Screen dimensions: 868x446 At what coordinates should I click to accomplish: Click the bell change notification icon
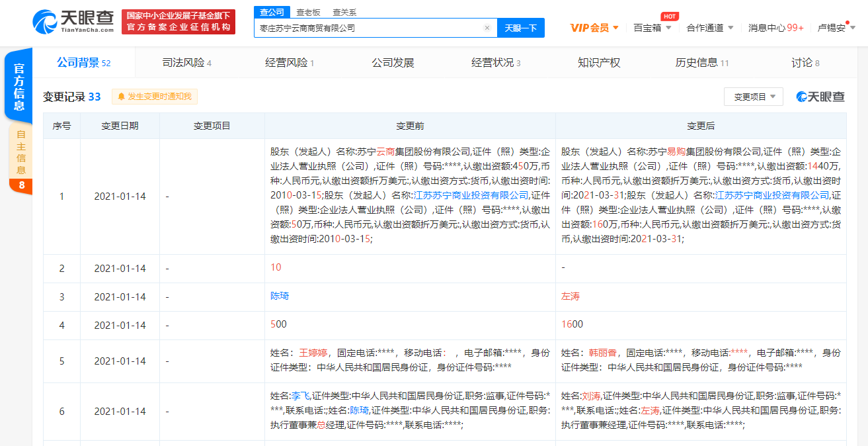click(121, 97)
